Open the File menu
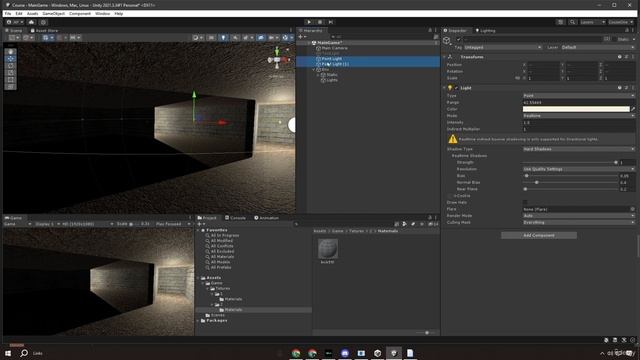 tap(8, 13)
